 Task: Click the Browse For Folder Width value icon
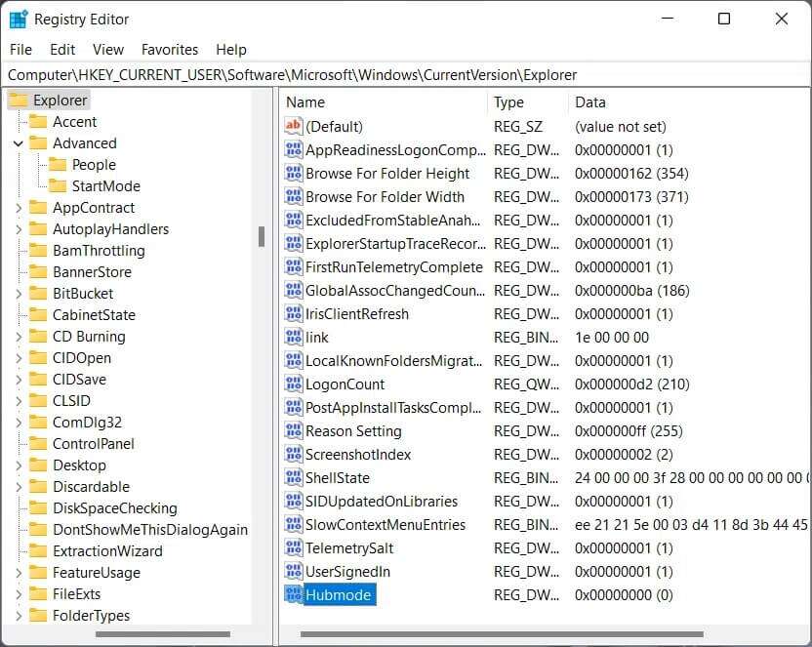[293, 196]
